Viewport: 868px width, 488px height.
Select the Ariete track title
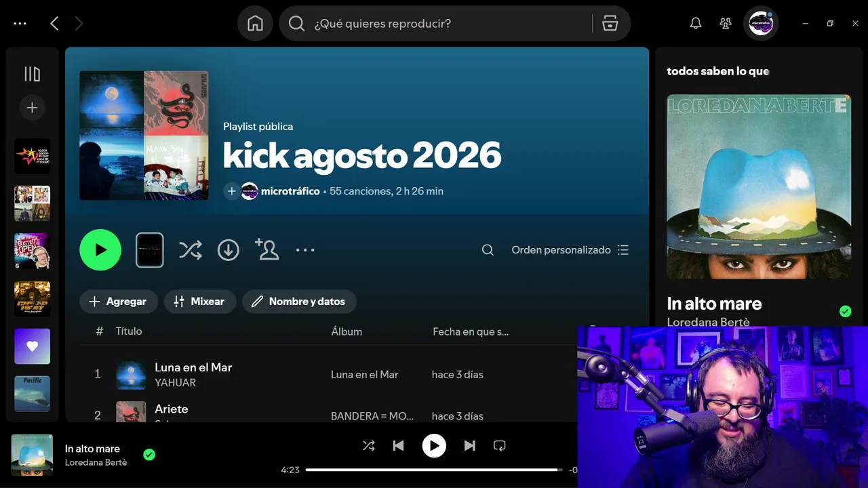click(x=172, y=409)
